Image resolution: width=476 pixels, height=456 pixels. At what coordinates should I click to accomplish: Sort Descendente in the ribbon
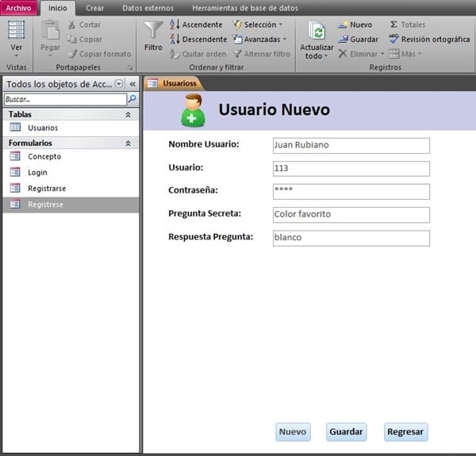tap(198, 39)
